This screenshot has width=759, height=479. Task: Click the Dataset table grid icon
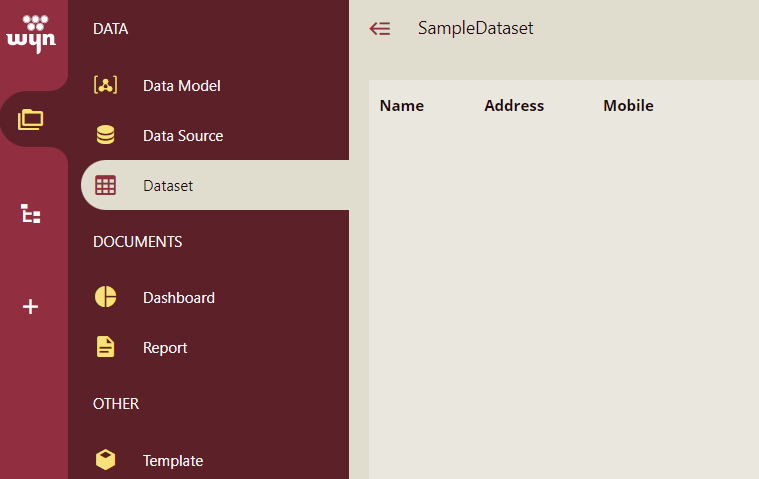coord(105,186)
